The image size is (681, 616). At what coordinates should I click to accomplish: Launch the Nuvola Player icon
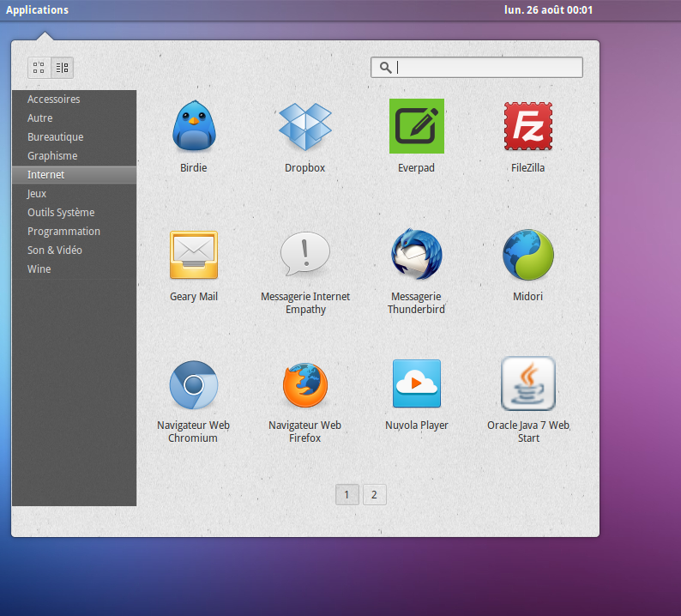(417, 383)
